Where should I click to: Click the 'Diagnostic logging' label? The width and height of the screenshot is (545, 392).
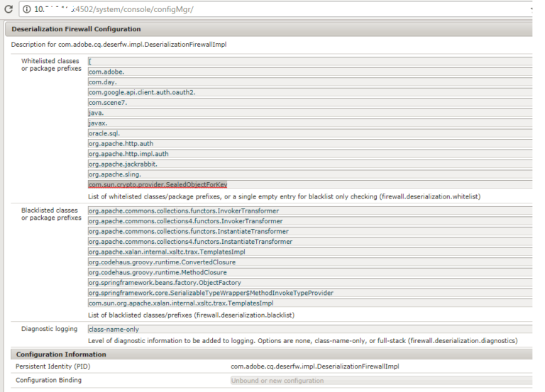(50, 329)
